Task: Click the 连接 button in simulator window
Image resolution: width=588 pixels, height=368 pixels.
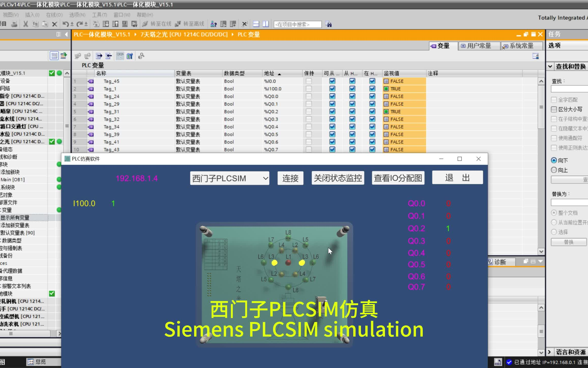Action: tap(290, 178)
